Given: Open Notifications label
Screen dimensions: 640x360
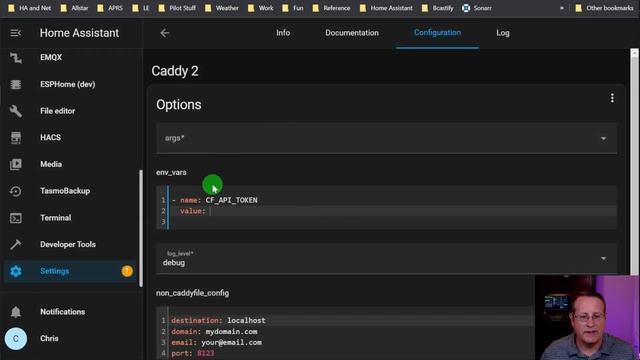Looking at the screenshot, I should point(62,312).
